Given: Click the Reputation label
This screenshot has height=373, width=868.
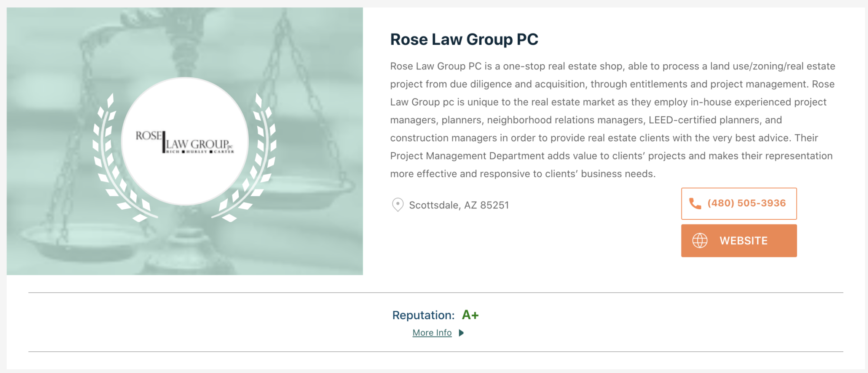Looking at the screenshot, I should point(423,315).
